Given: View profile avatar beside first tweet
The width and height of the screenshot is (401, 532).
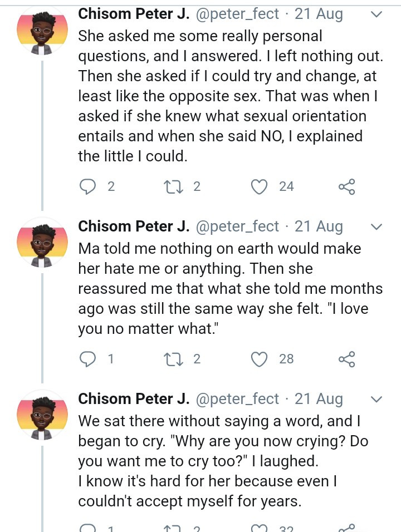Looking at the screenshot, I should (x=43, y=32).
